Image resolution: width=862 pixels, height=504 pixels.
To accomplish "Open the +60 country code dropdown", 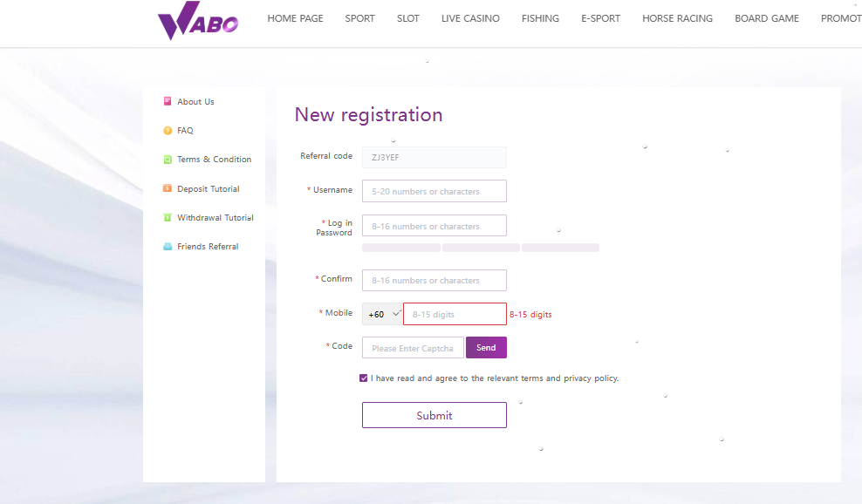I will (x=382, y=314).
